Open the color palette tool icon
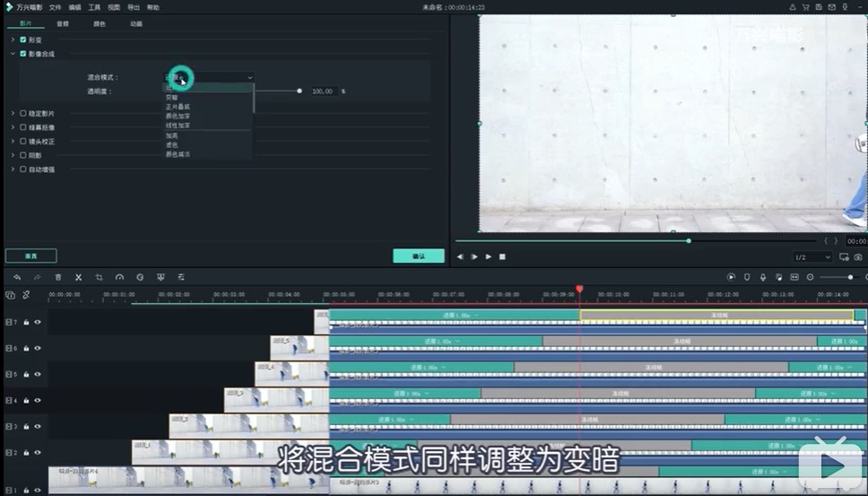Image resolution: width=868 pixels, height=496 pixels. [x=140, y=277]
